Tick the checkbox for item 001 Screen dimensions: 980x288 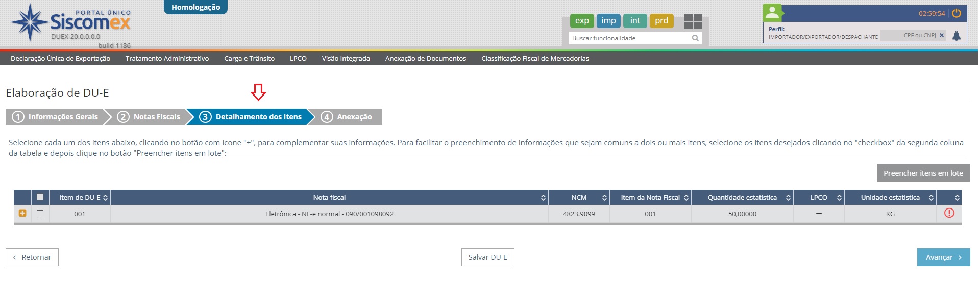coord(40,214)
